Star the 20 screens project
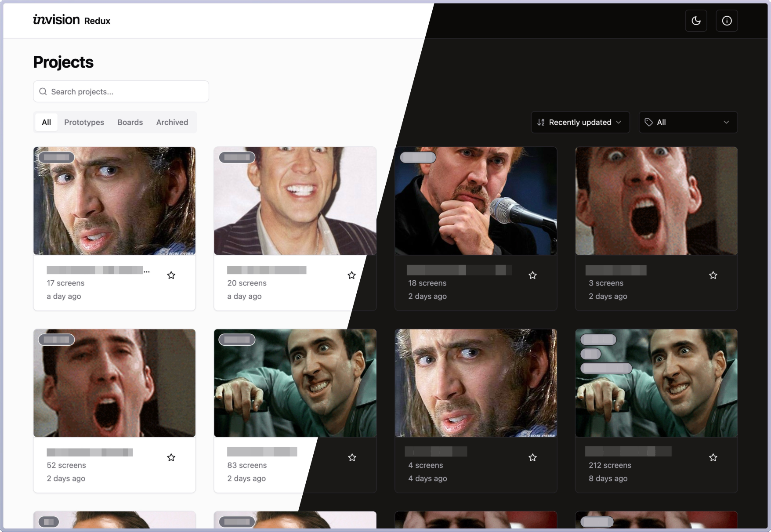771x532 pixels. [352, 275]
